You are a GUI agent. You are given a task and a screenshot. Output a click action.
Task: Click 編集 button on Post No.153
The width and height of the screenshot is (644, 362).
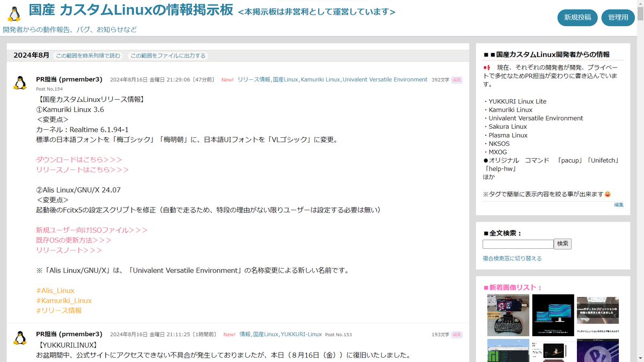tap(456, 335)
